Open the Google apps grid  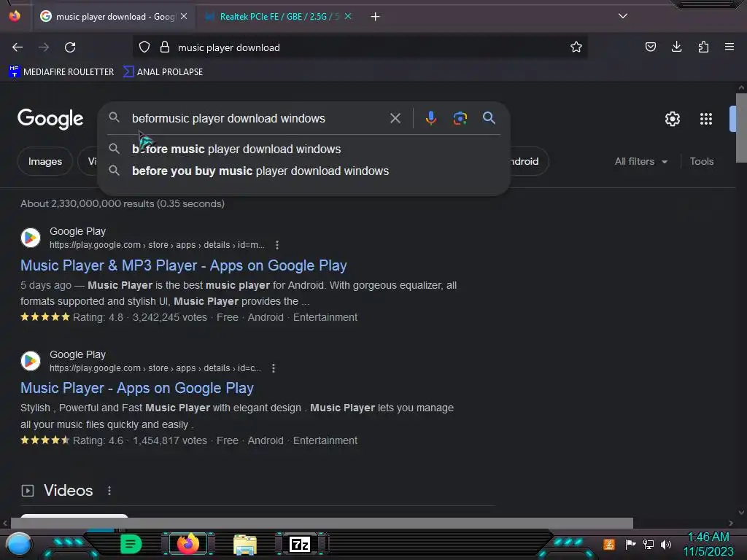click(x=706, y=119)
